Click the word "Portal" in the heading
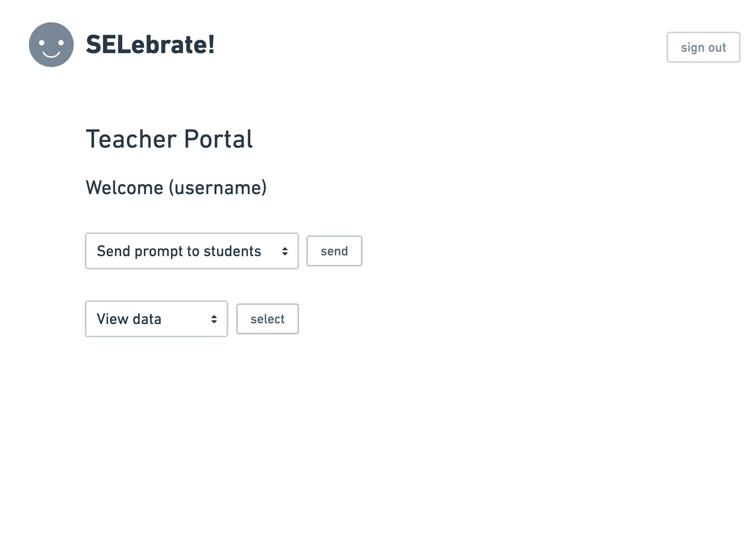Screen dimensions: 756x555 [x=218, y=139]
